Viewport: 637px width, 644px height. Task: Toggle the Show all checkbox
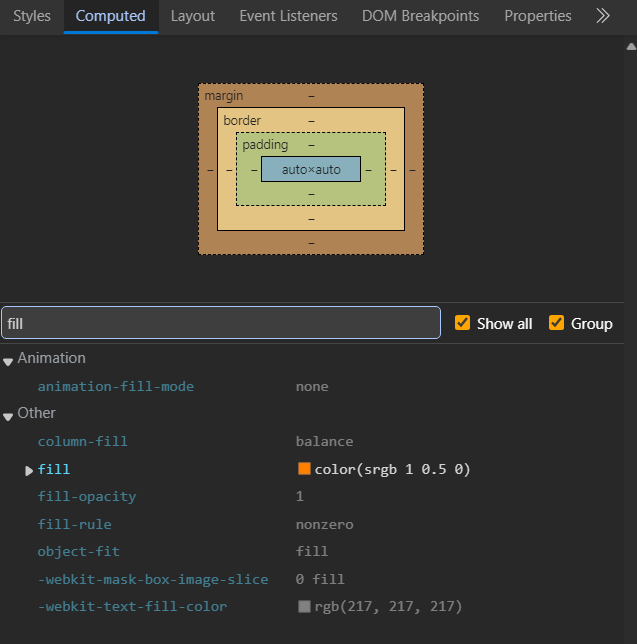coord(462,323)
